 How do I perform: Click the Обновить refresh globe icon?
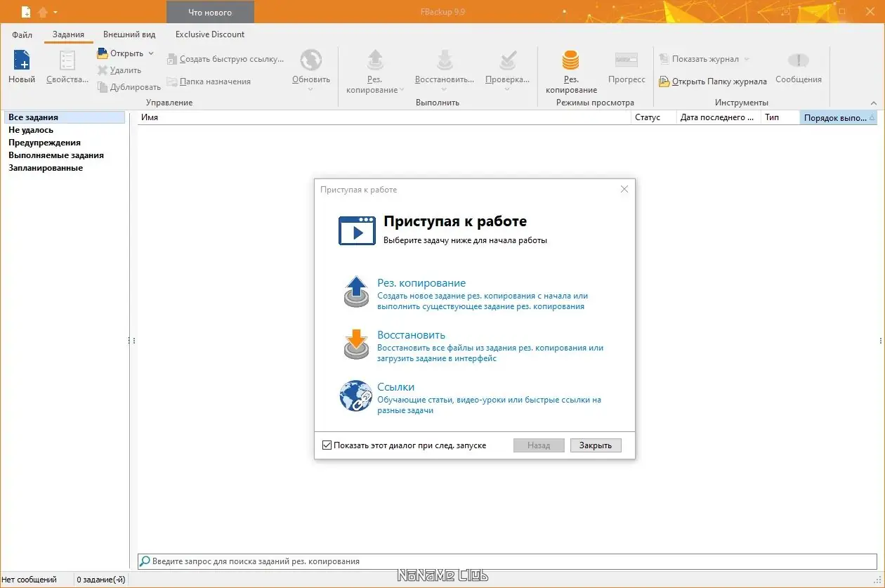click(x=310, y=60)
